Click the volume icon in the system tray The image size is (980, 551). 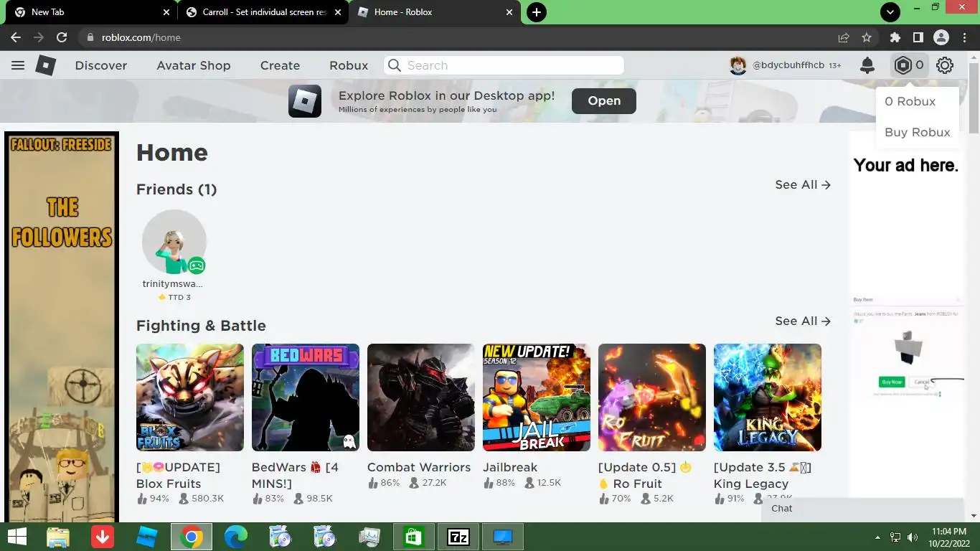click(x=913, y=537)
